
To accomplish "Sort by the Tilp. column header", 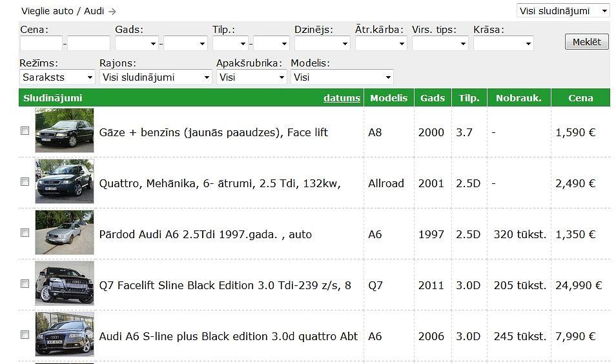I will click(x=469, y=97).
